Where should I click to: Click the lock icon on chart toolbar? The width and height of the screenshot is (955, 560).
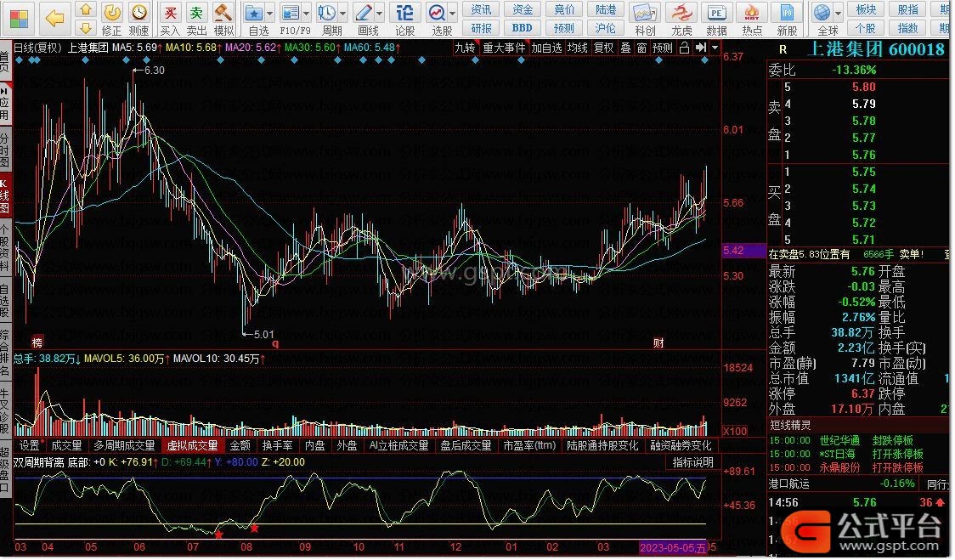click(x=685, y=48)
